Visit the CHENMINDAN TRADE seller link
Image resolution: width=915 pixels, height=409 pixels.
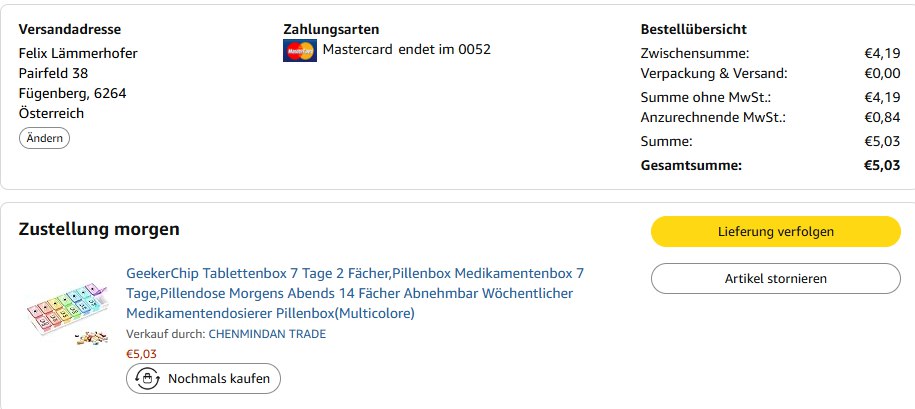point(267,334)
